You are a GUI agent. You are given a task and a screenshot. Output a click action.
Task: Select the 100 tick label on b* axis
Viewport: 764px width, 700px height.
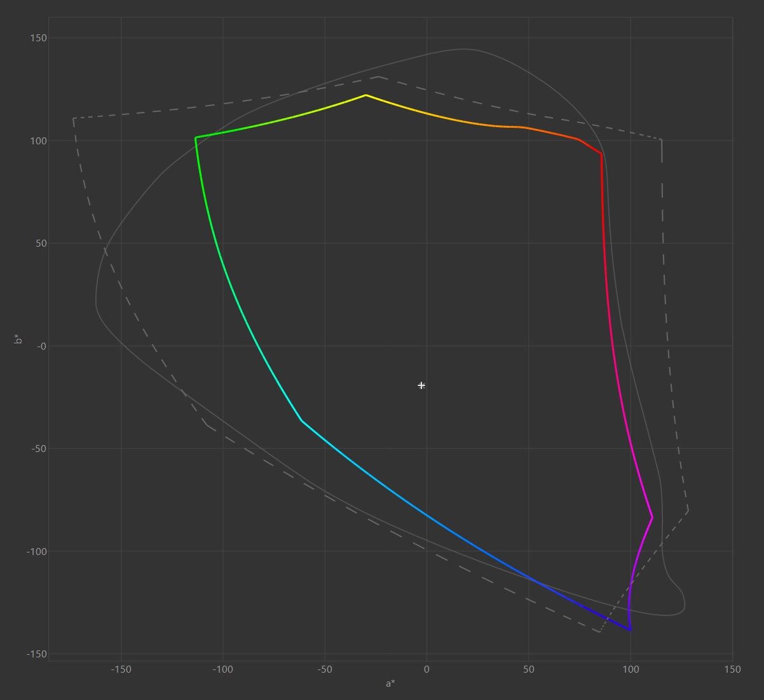(38, 141)
